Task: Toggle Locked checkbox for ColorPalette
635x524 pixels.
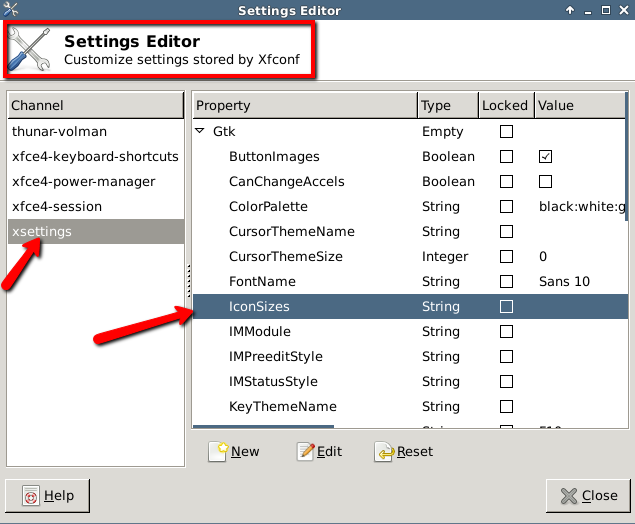Action: point(506,207)
